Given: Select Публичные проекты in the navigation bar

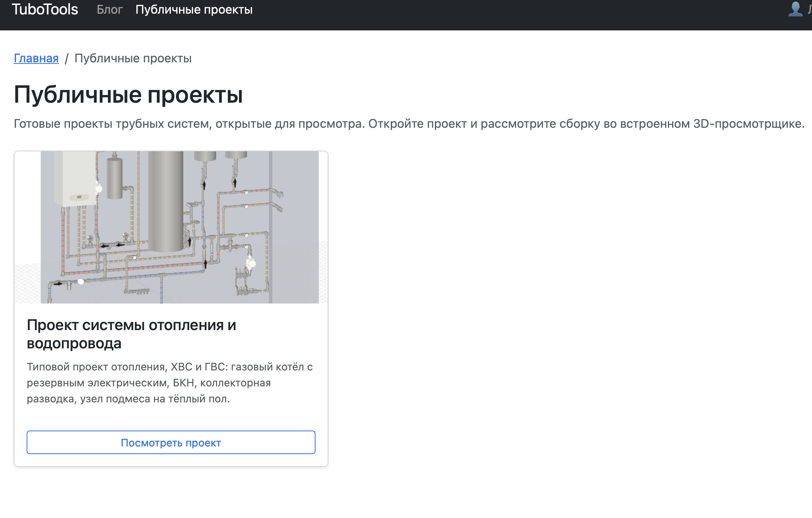Looking at the screenshot, I should 194,10.
